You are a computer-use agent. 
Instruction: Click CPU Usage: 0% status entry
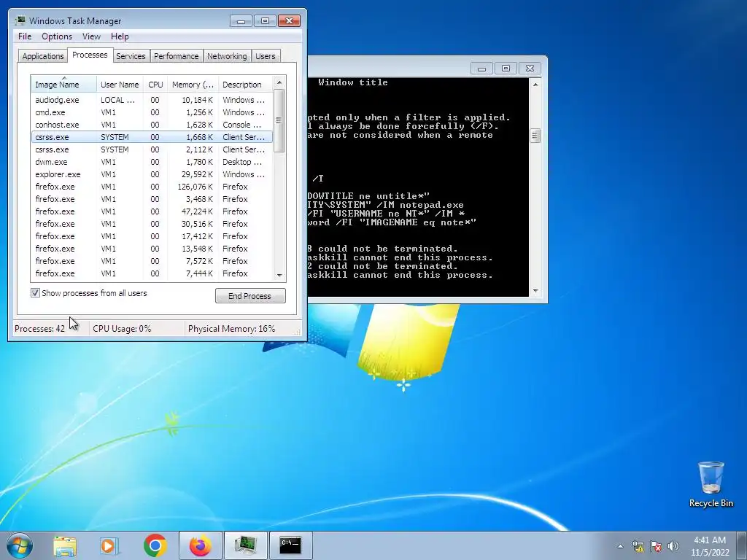(x=122, y=329)
